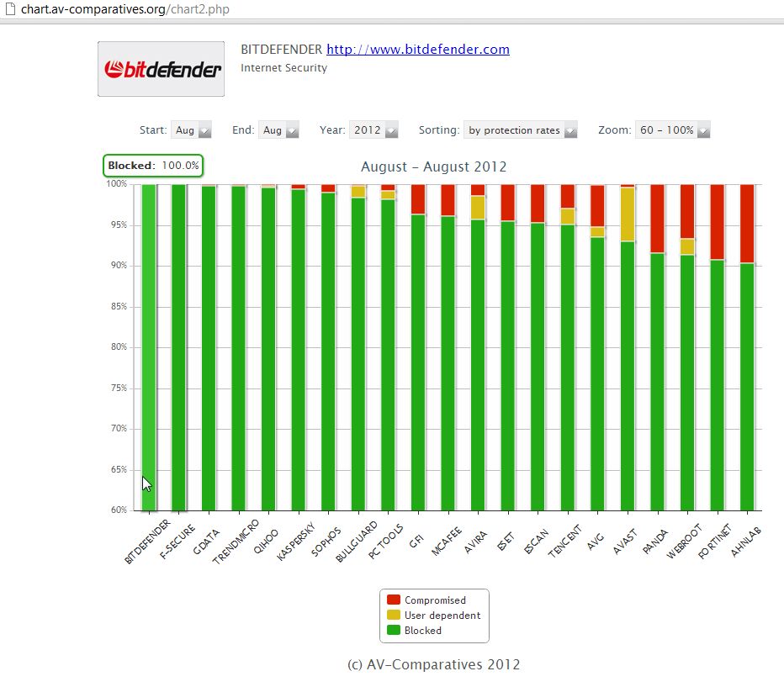Click the page icon in the address bar
This screenshot has height=687, width=784.
point(10,9)
